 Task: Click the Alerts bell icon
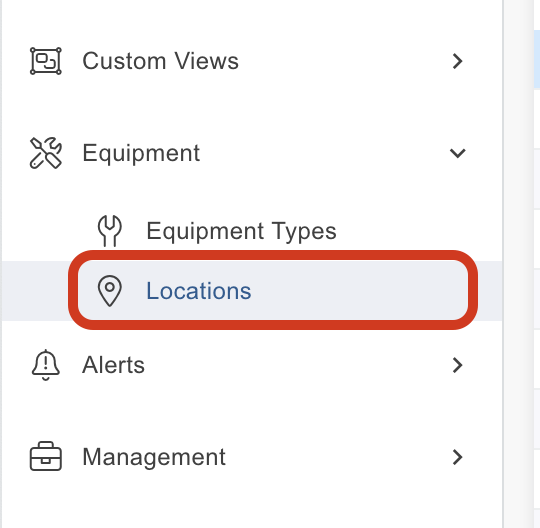coord(46,365)
